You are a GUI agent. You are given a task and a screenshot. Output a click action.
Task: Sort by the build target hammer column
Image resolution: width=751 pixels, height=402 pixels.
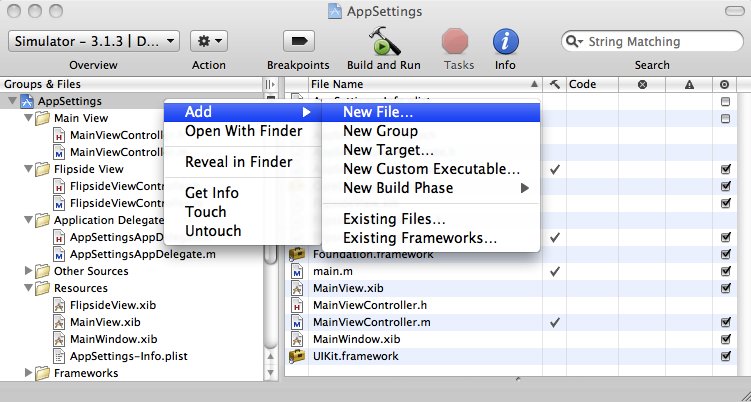(555, 84)
